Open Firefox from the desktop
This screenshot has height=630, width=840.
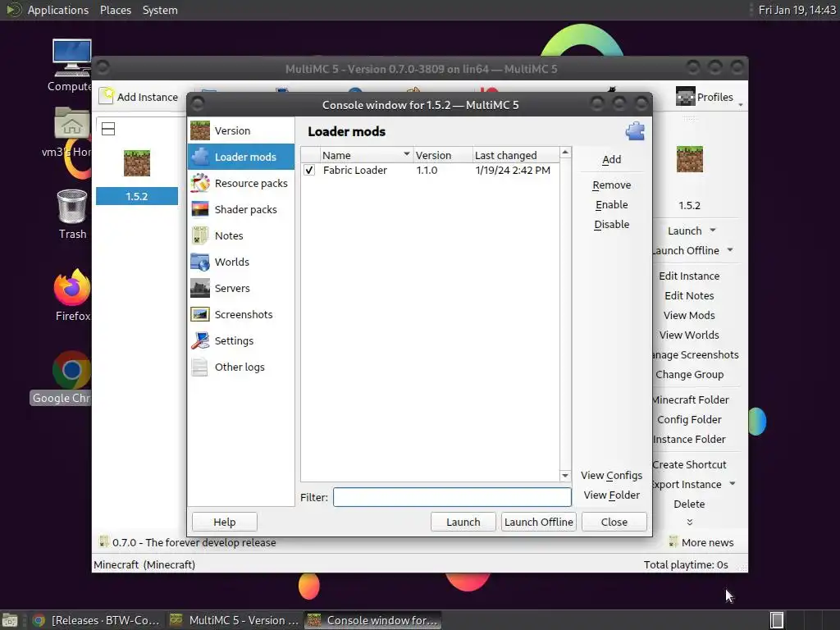[72, 295]
